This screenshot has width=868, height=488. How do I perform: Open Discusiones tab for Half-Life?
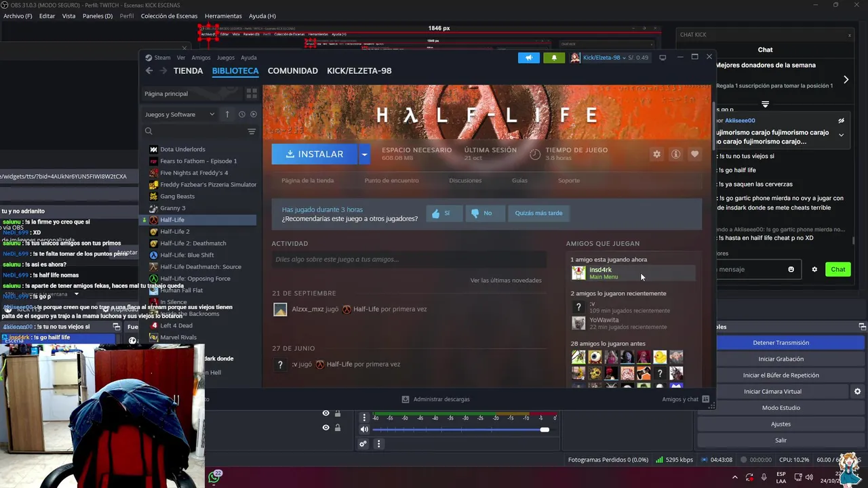click(x=465, y=180)
